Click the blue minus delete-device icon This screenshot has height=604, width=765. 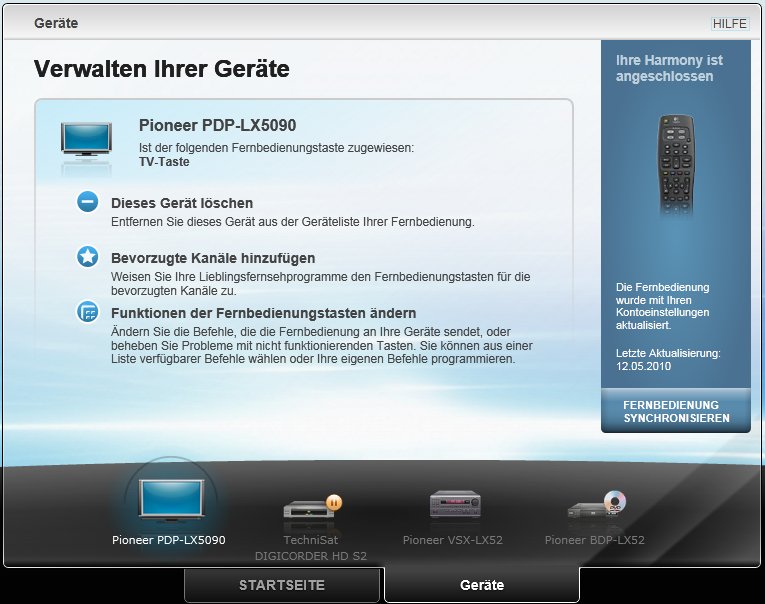[88, 203]
